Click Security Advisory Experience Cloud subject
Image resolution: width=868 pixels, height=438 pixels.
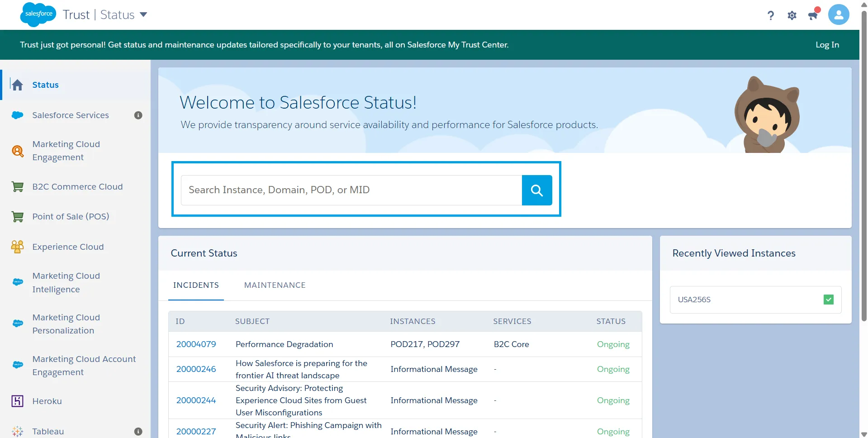(x=301, y=400)
